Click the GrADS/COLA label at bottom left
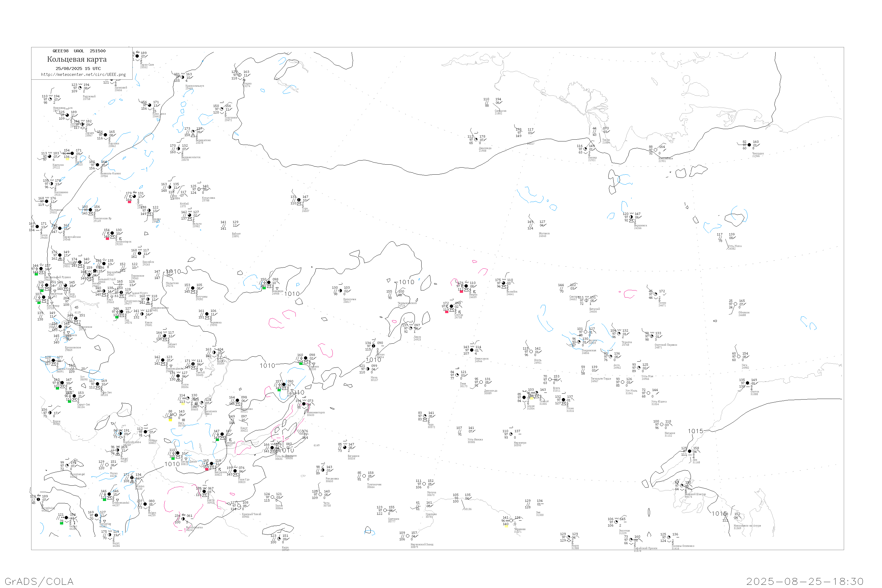This screenshot has width=882, height=588. coord(39,581)
